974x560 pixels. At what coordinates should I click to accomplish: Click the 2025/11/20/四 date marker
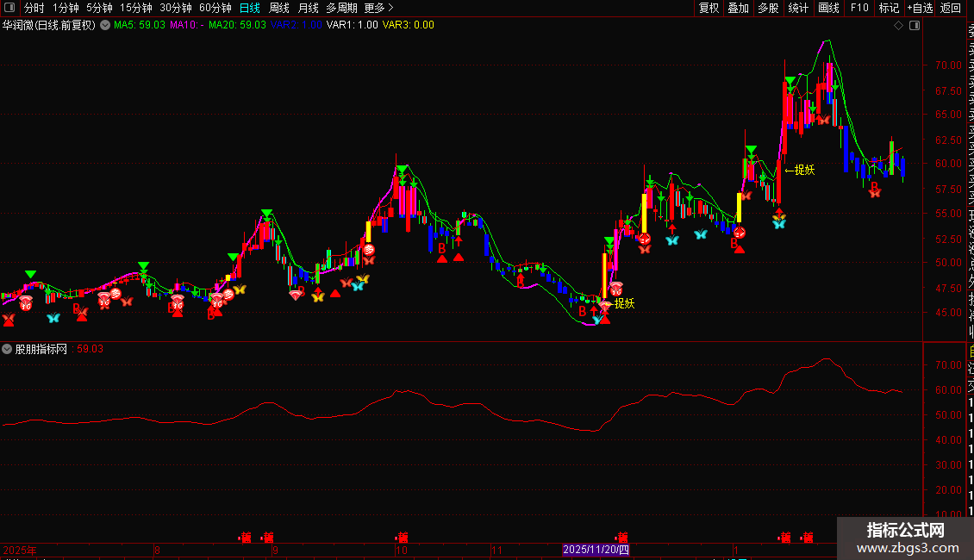pyautogui.click(x=596, y=550)
